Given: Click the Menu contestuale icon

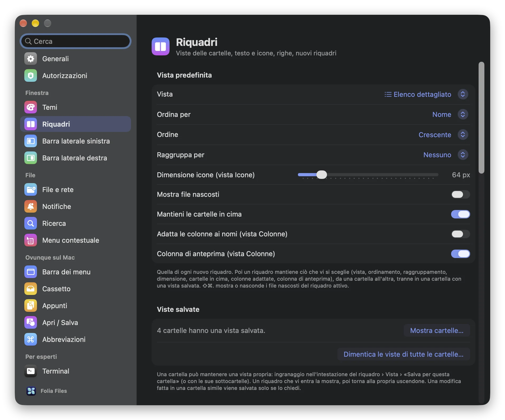Looking at the screenshot, I should tap(31, 240).
